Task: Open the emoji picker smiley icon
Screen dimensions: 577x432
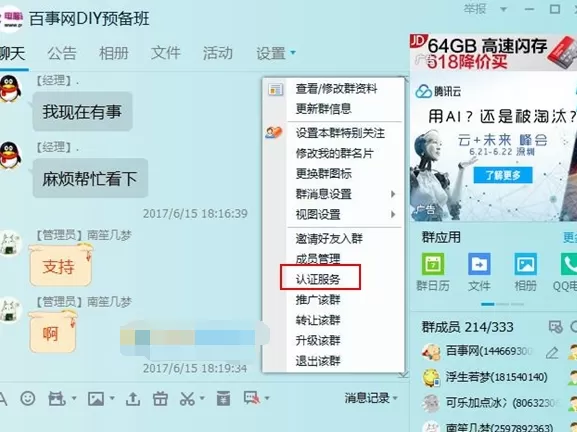Action: tap(28, 398)
